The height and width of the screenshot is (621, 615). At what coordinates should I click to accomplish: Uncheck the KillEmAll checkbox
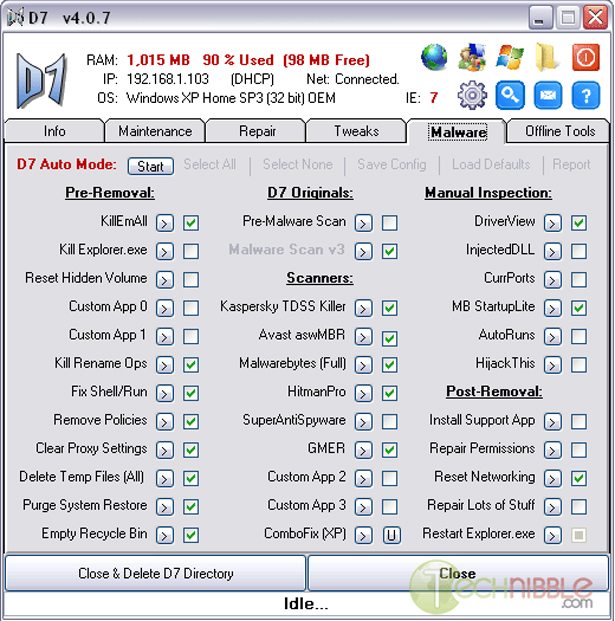[x=191, y=223]
